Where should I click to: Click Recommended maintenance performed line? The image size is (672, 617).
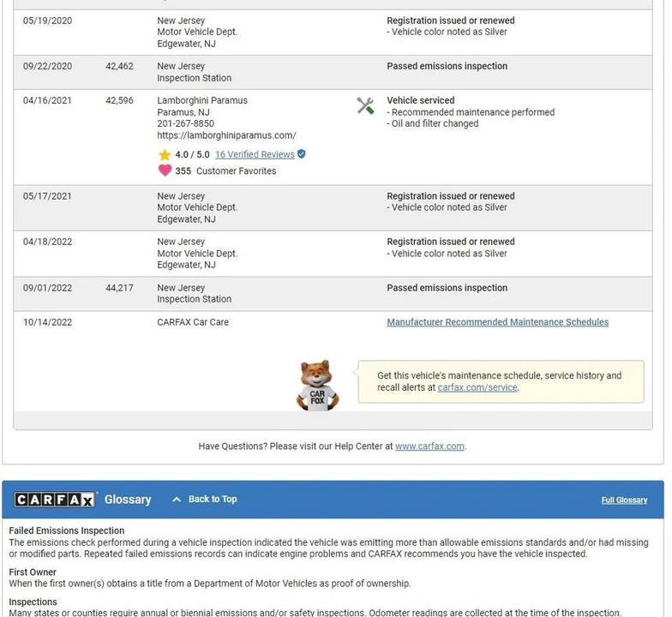[471, 112]
